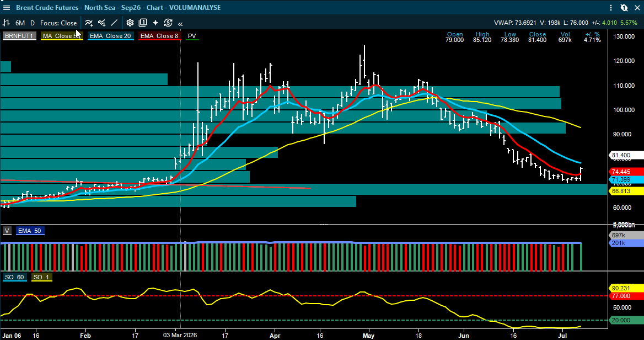Click the Jun date axis label
This screenshot has width=644, height=340.
(x=464, y=335)
